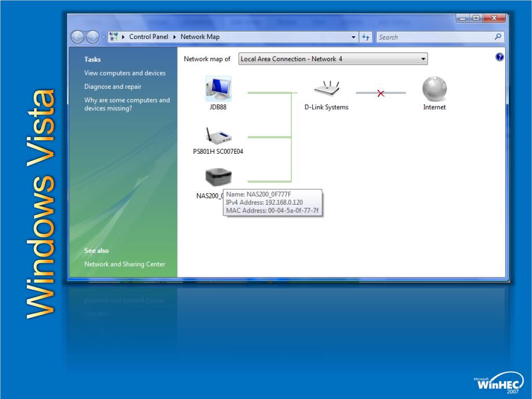Click the Control Panel icon in address bar
532x399 pixels.
click(114, 37)
